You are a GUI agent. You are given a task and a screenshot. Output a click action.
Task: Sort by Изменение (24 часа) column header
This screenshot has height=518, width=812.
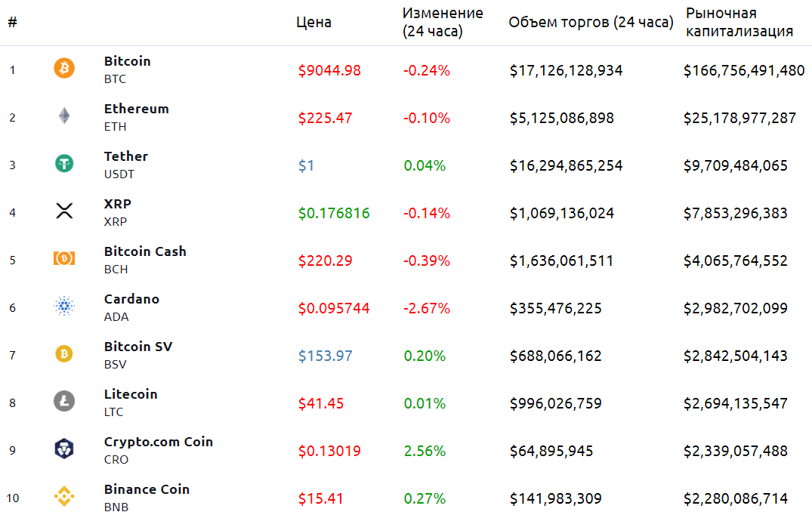[x=442, y=23]
